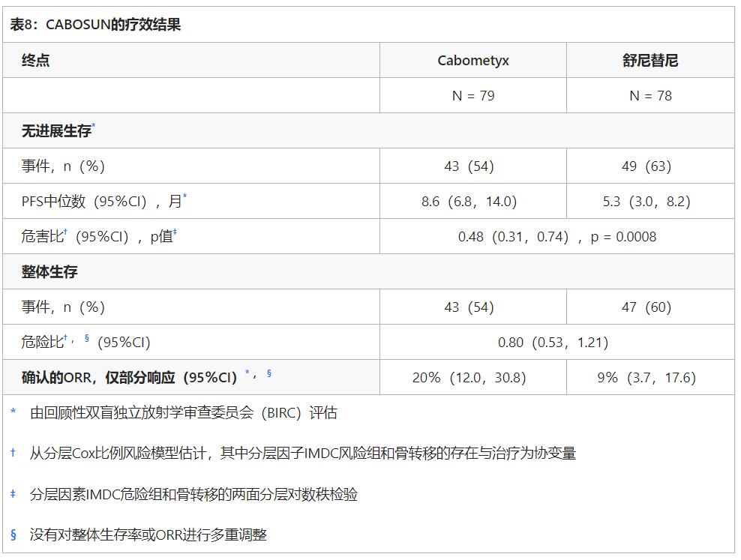Click the footnote 分层因素IMDC危险组和骨转移的两面分层对数秩检验
Screen dimensions: 741x560
[193, 495]
